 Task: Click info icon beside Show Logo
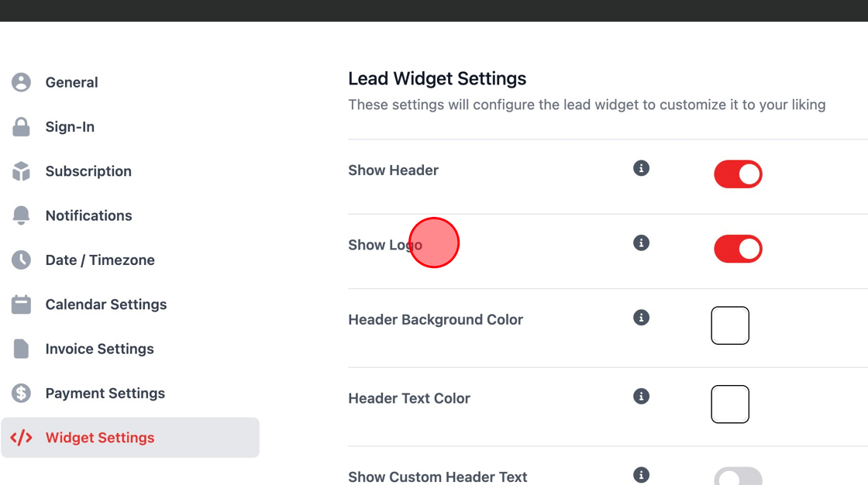(x=641, y=242)
